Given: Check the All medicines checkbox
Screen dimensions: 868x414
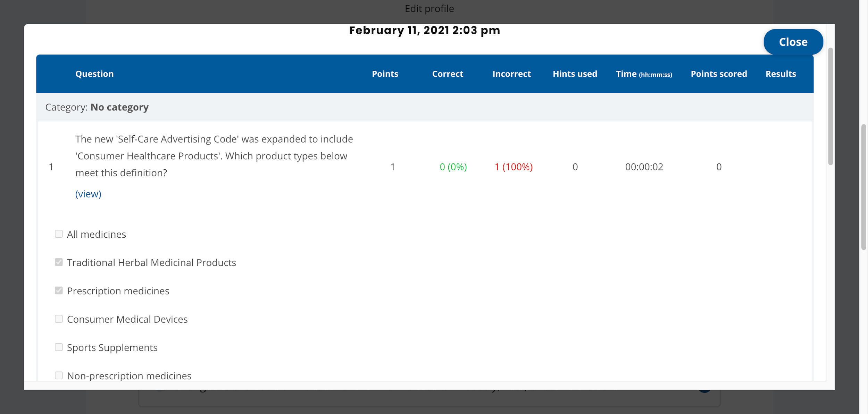Looking at the screenshot, I should [x=59, y=234].
